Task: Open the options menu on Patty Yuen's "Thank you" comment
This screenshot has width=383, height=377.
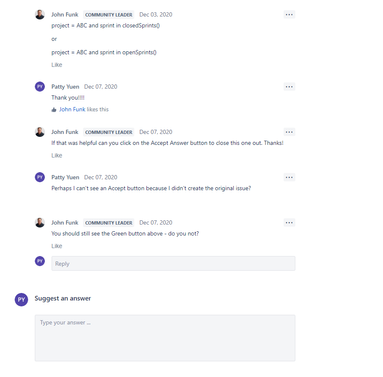Action: pyautogui.click(x=289, y=87)
